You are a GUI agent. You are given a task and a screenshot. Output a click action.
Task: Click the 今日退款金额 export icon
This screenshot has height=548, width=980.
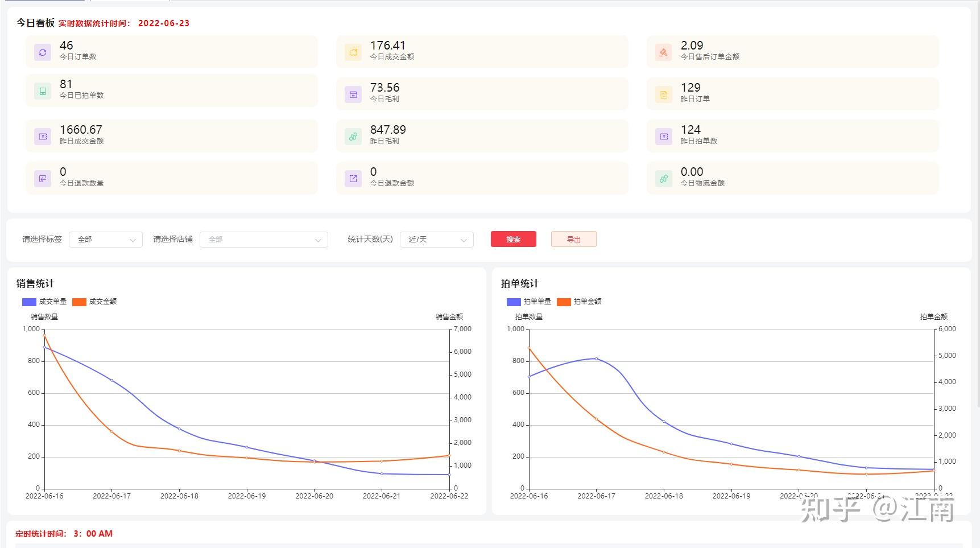[353, 179]
